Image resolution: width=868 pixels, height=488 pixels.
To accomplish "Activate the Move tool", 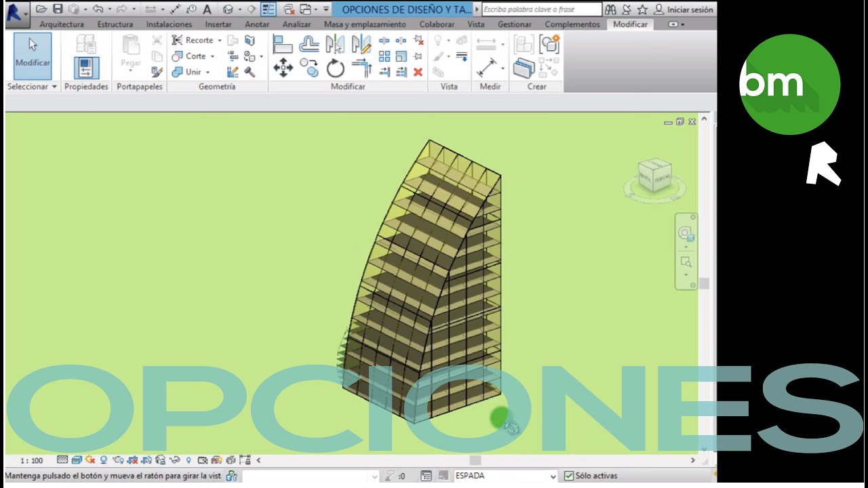I will (x=283, y=68).
